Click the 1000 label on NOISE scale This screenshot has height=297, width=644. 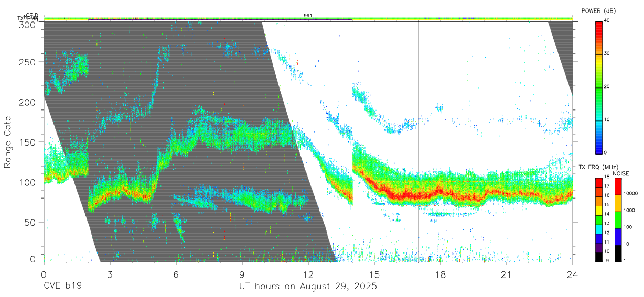coord(629,211)
